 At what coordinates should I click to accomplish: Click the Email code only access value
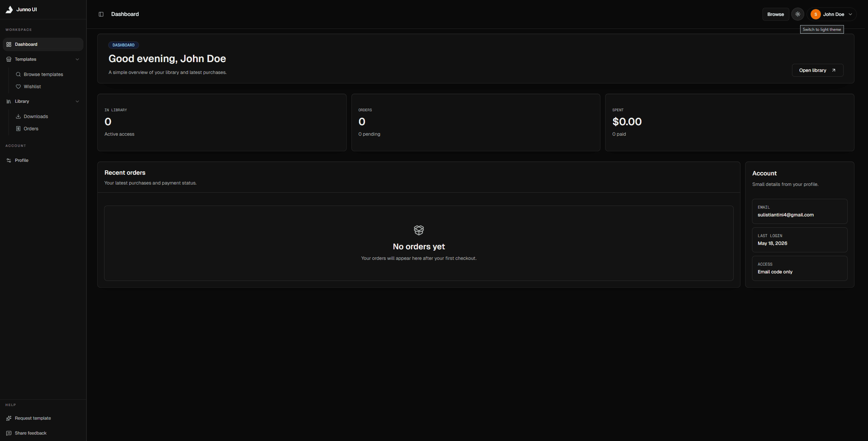click(775, 272)
